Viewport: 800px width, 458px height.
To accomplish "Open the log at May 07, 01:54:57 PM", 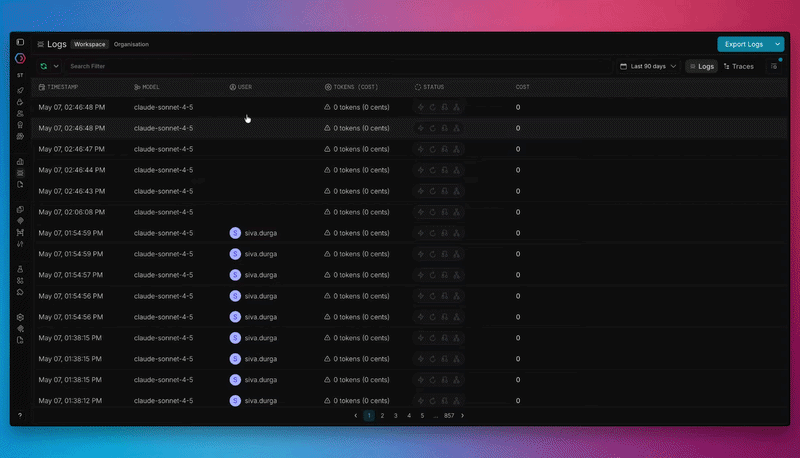I will click(409, 275).
